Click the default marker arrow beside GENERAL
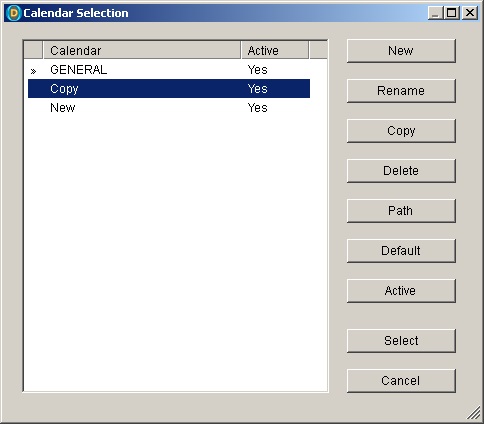The image size is (484, 424). pos(33,71)
